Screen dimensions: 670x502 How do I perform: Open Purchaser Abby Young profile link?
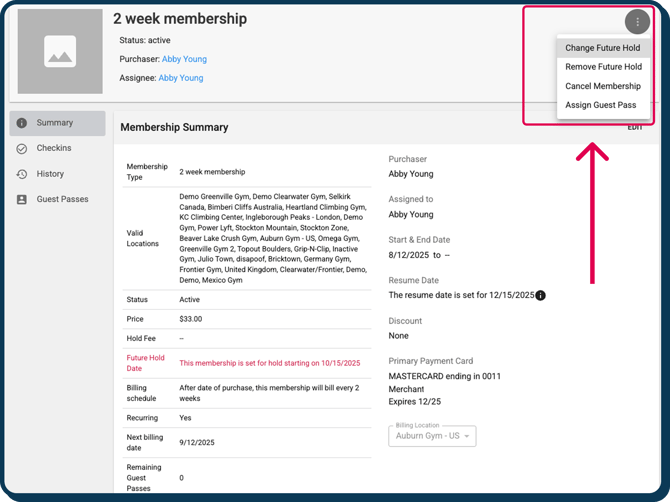[184, 59]
